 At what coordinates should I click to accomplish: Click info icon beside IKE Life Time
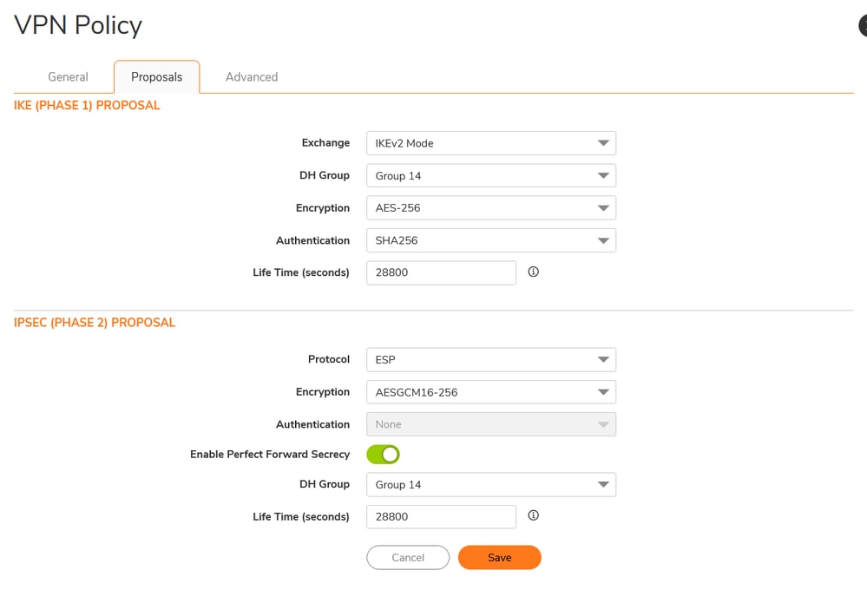click(534, 272)
